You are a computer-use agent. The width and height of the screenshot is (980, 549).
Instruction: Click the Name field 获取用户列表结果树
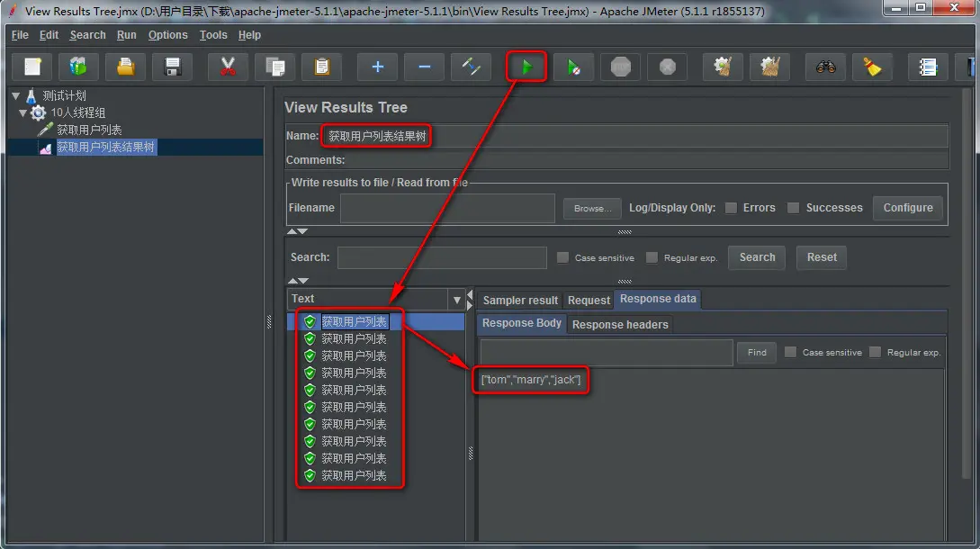[x=635, y=136]
